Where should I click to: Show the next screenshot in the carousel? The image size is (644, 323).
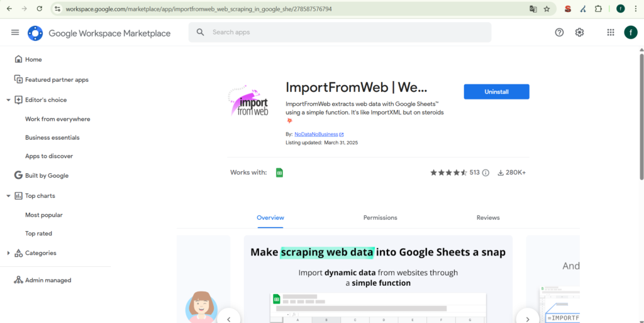[528, 319]
